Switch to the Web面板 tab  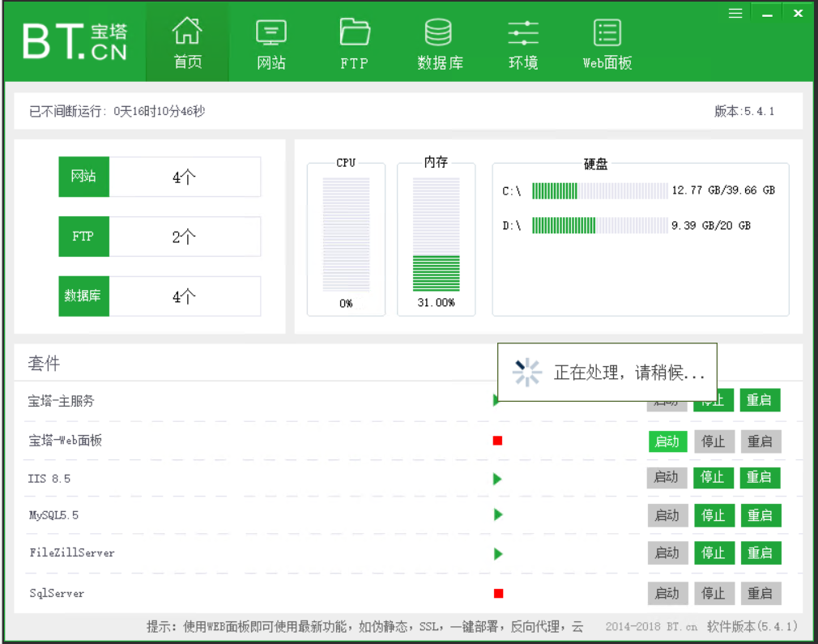tap(607, 44)
